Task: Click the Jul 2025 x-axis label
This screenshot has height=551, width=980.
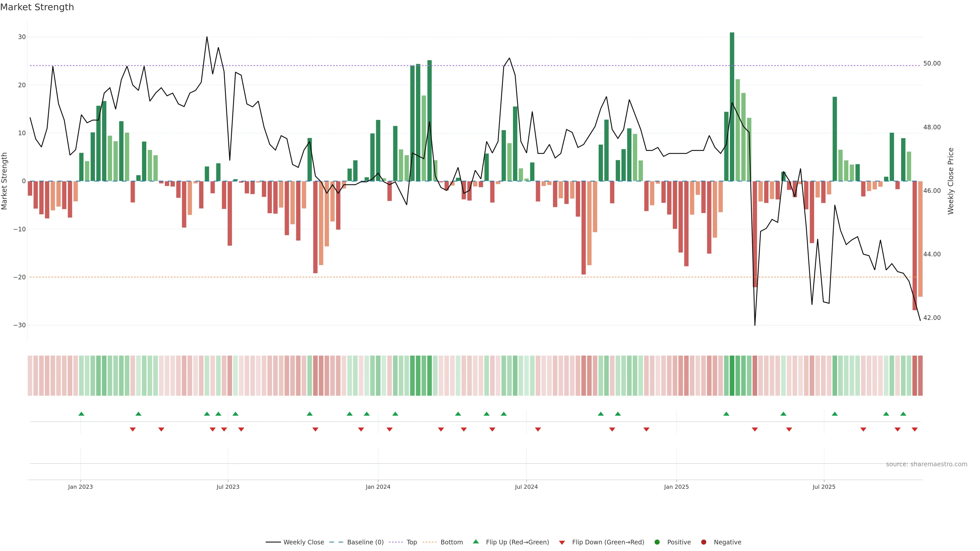Action: coord(824,487)
